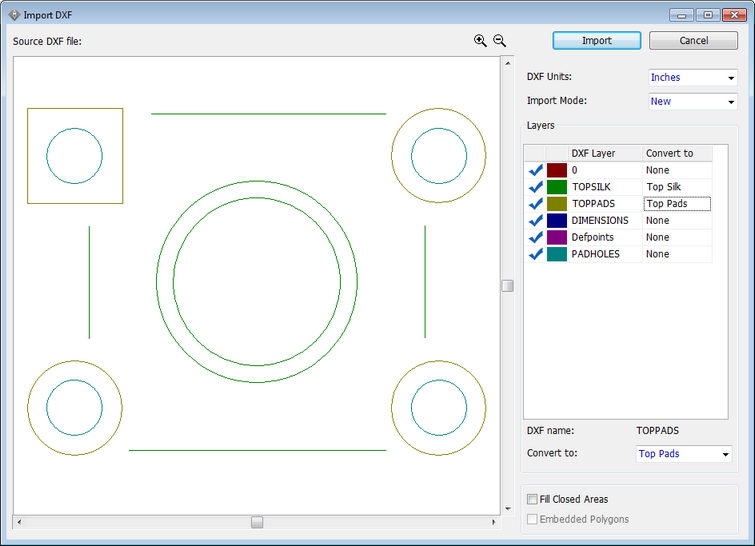Click None convert-to cell for layer 0

677,170
